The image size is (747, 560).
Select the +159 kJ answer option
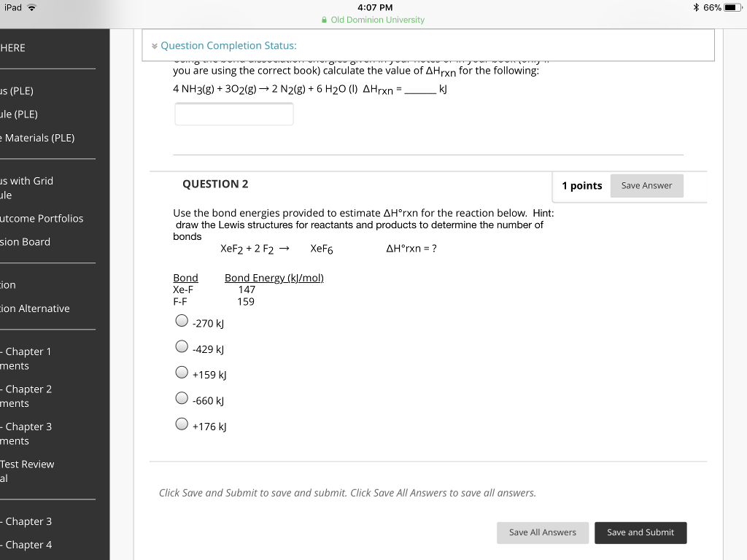click(182, 371)
